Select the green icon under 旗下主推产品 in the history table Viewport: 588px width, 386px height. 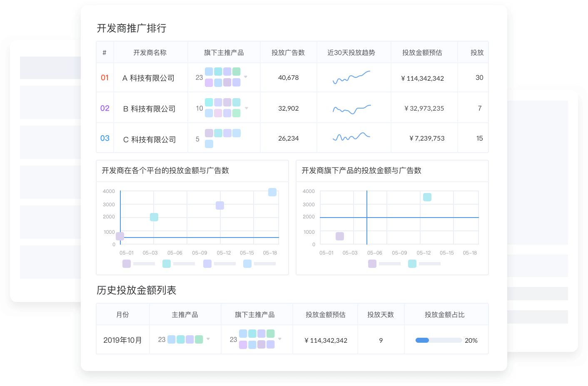pos(271,333)
